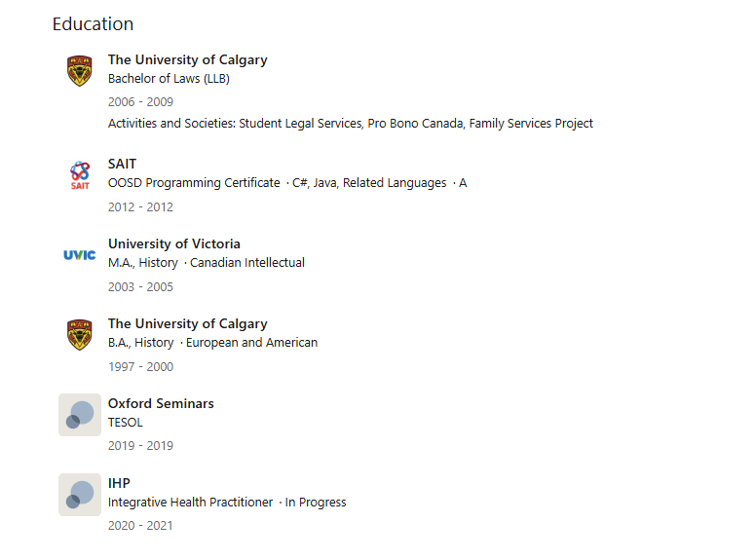
Task: Click the Bachelor of Laws (LLB) degree text
Action: (x=169, y=79)
